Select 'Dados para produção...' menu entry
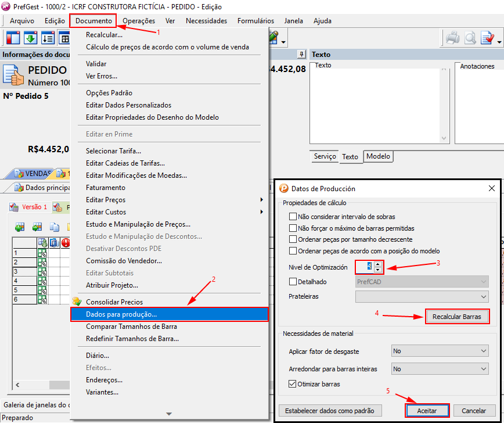504x423 pixels. [x=170, y=314]
